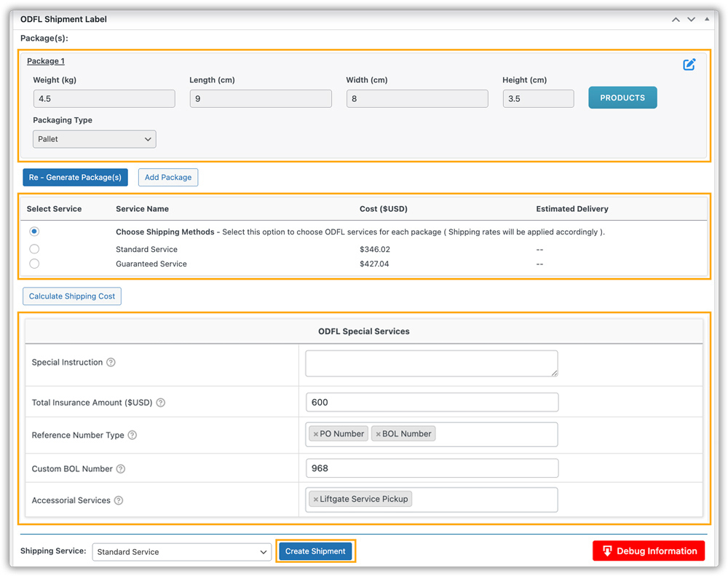Click the ODFL Shipment Label title
728x576 pixels.
pos(63,19)
